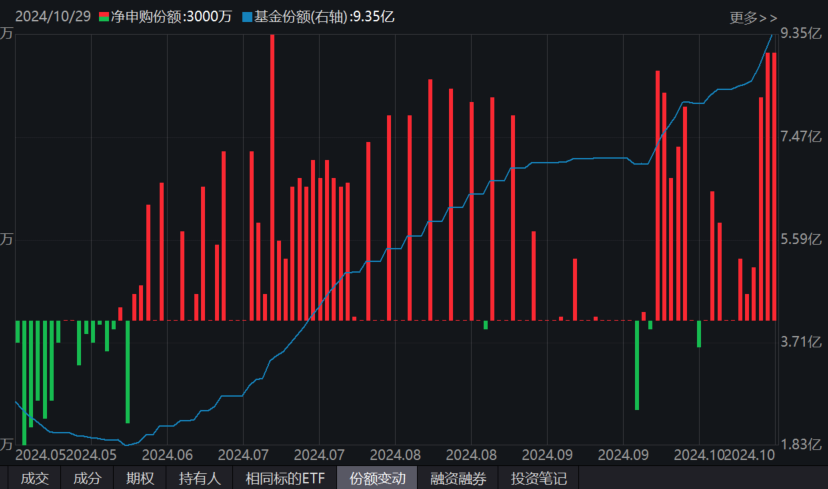Click the 9.35亿 right axis label
This screenshot has height=489, width=828.
[800, 33]
